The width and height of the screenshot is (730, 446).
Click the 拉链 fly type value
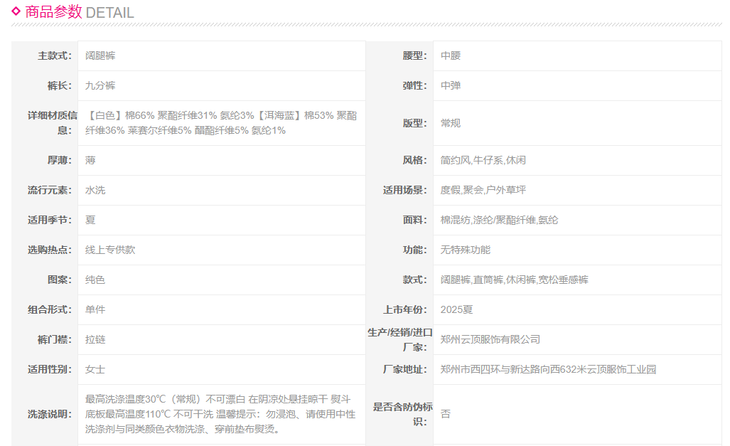96,340
